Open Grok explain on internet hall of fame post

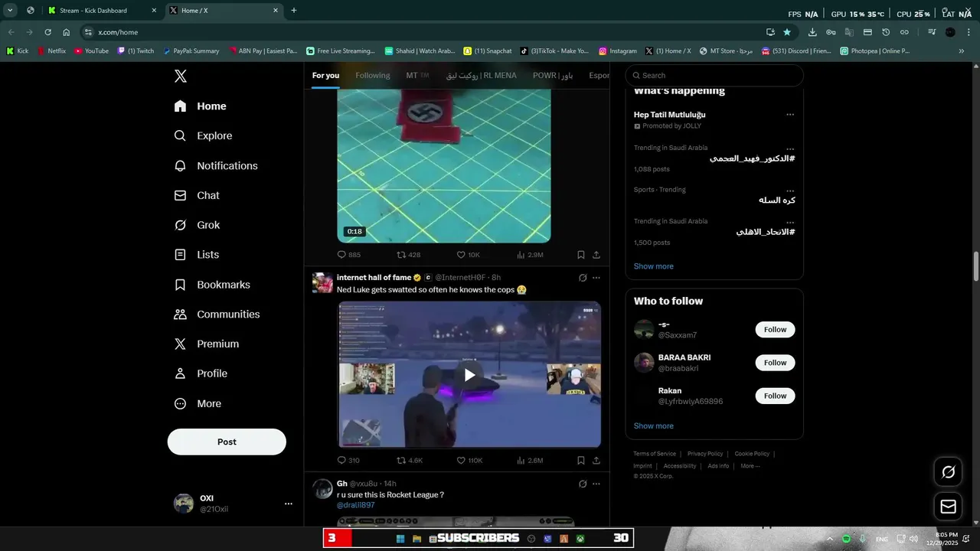tap(583, 278)
